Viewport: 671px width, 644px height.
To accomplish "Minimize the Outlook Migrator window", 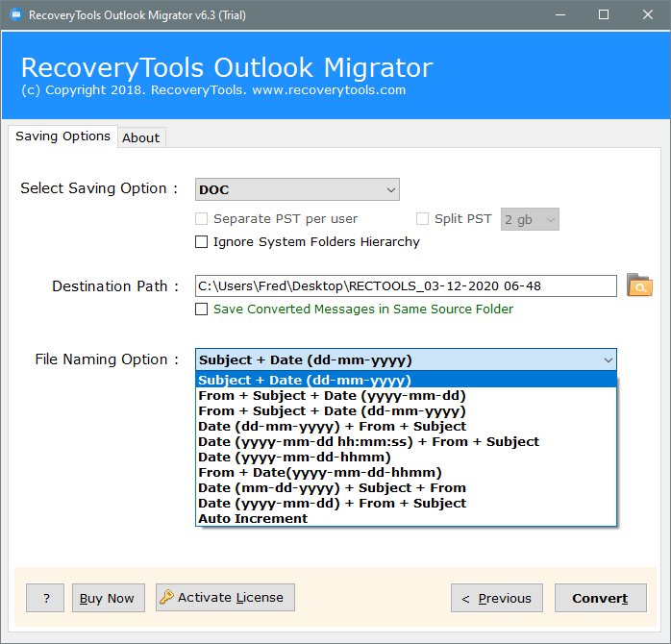I will [560, 15].
